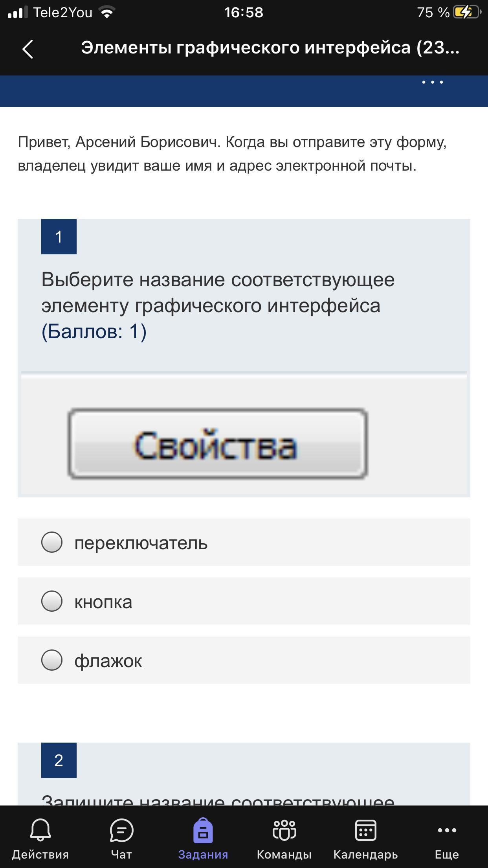Open the Календарь calendar icon
Screen dimensions: 488x868
click(365, 830)
